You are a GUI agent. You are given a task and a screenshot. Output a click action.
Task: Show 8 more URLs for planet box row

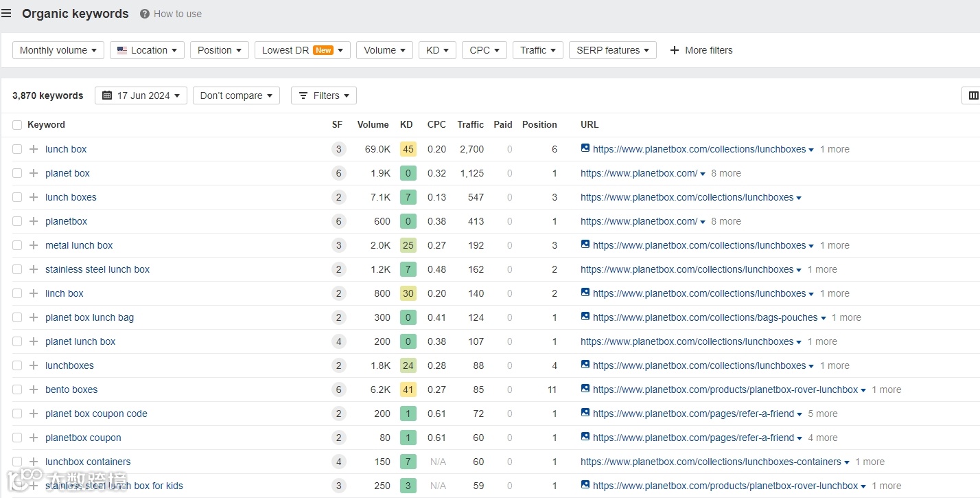tap(726, 173)
